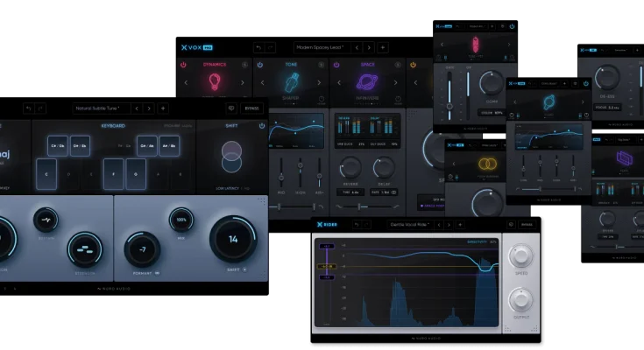Disable the Shift section power toggle
This screenshot has height=350, width=644.
pyautogui.click(x=262, y=126)
